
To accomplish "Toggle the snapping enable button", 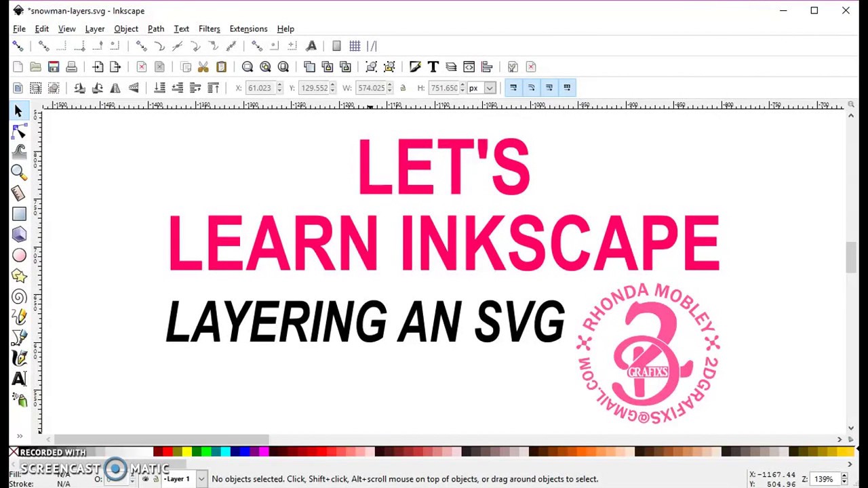I will click(18, 45).
